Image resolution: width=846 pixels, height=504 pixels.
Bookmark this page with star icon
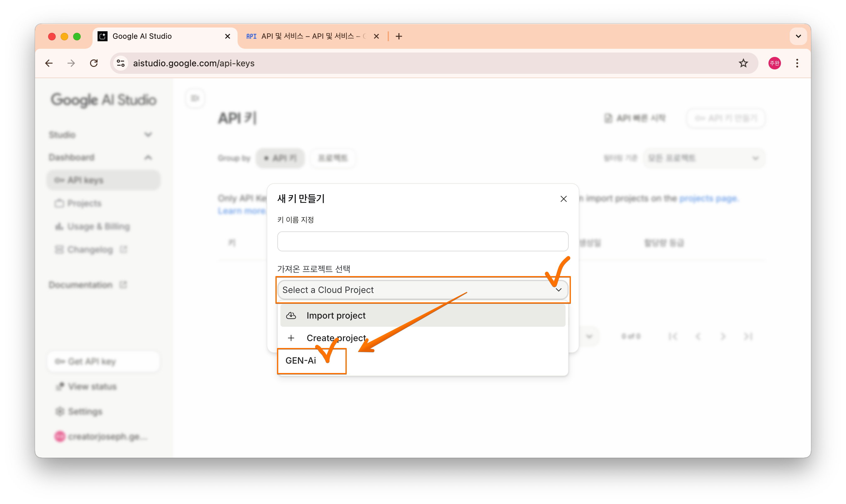point(743,63)
